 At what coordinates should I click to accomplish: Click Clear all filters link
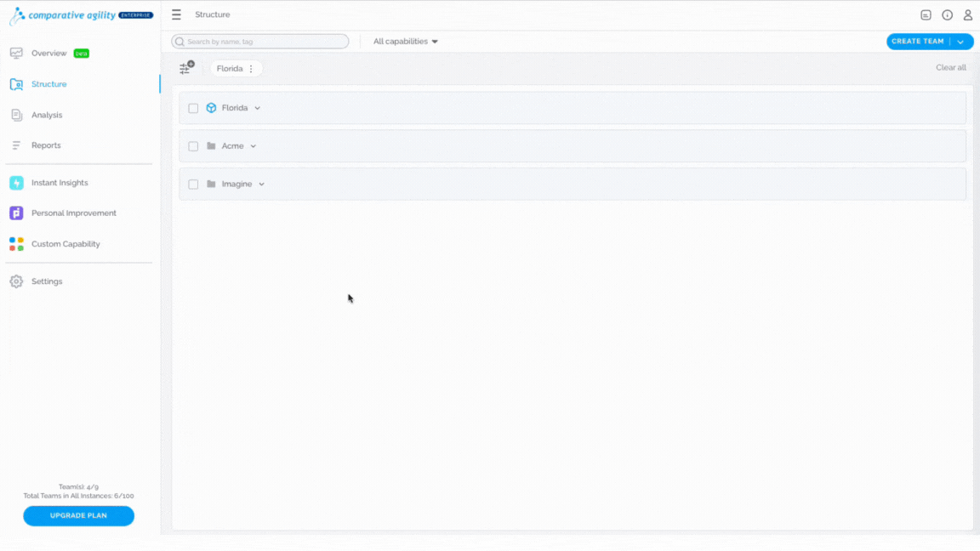pos(950,67)
